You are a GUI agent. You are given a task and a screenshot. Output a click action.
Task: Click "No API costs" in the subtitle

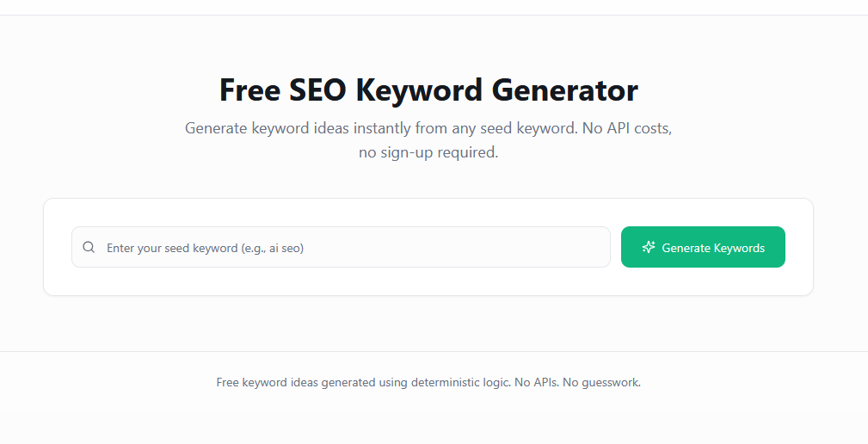[626, 129]
